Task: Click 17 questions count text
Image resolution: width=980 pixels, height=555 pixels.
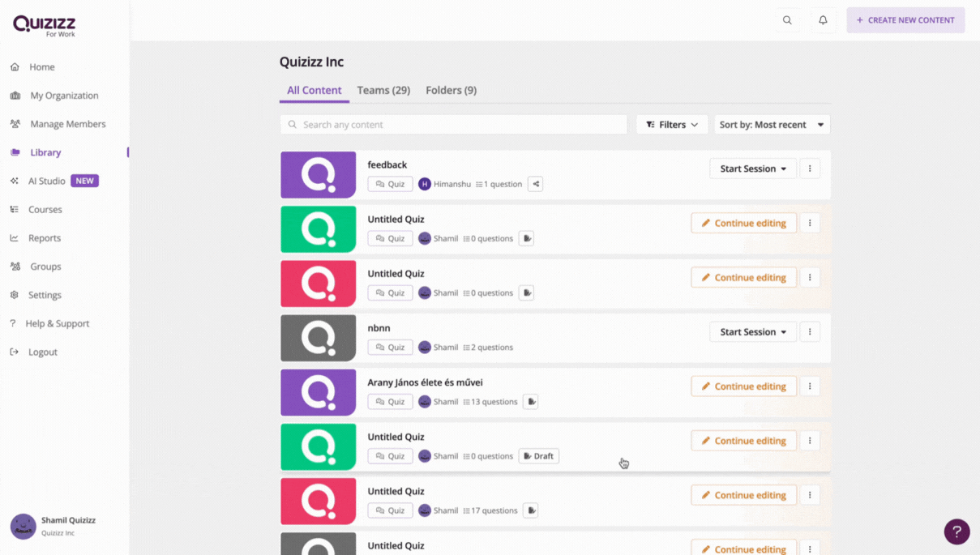Action: 494,510
